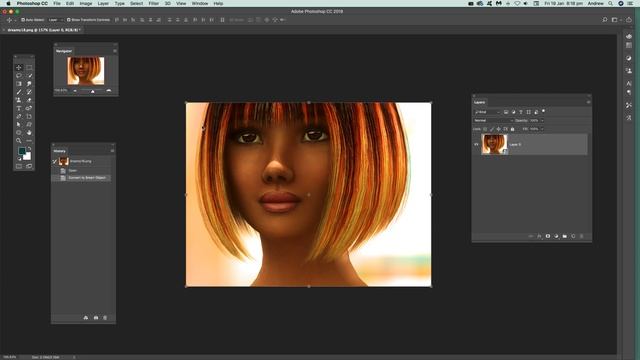This screenshot has height=360, width=640.
Task: Zoom in using Navigator large mountains icon
Action: point(109,91)
